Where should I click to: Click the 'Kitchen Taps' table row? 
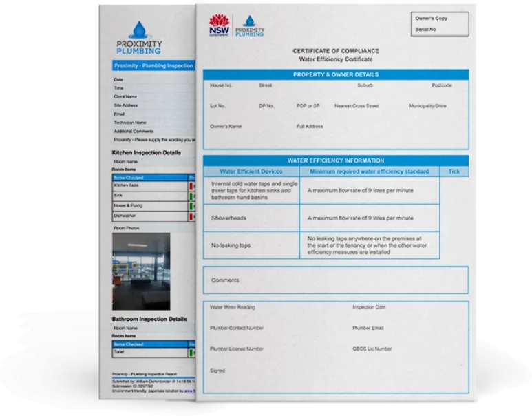[154, 186]
